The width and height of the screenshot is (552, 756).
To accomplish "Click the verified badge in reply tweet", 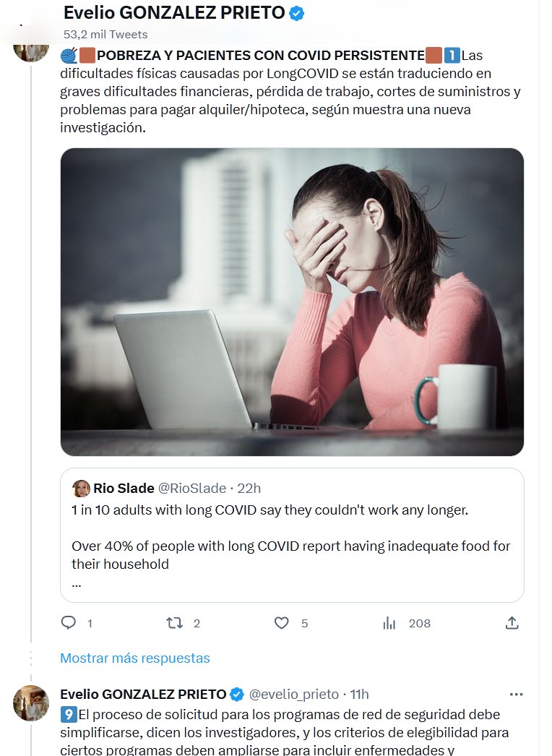I will [236, 694].
